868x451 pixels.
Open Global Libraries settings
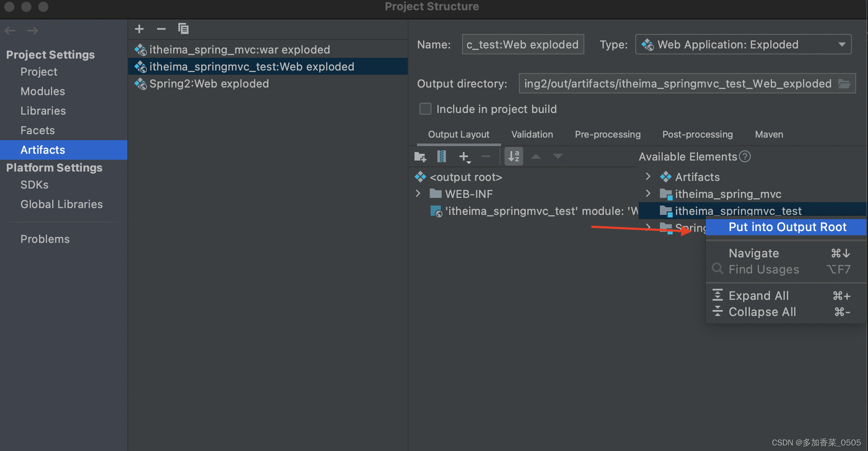click(x=62, y=204)
